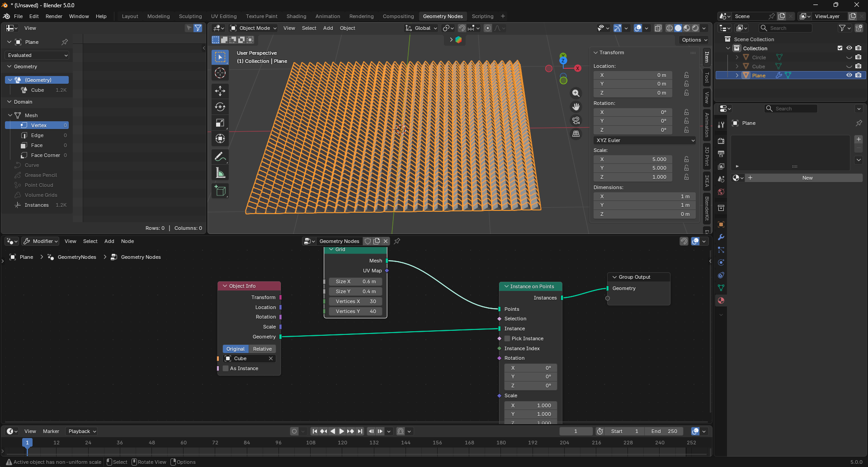Click the New material button
Screen dimensions: 868x467
[x=807, y=178]
